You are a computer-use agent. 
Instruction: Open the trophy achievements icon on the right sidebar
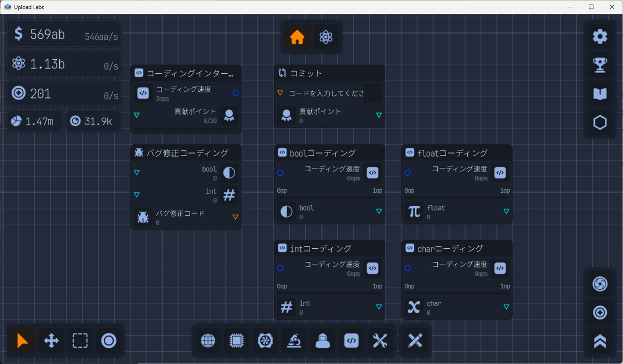pyautogui.click(x=600, y=65)
